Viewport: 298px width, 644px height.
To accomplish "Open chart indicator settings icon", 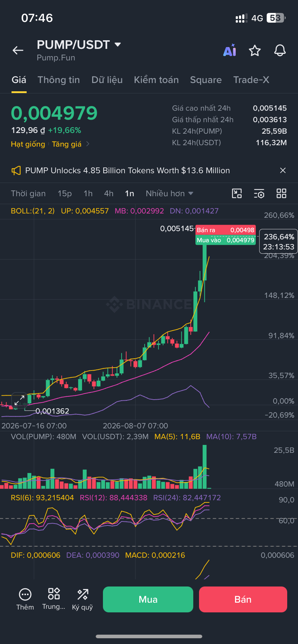I will pos(259,193).
